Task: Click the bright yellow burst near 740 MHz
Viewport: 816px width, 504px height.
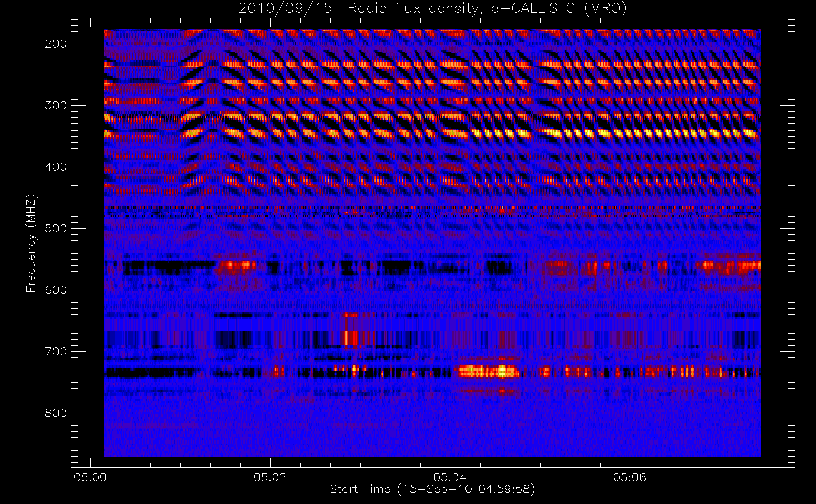Action: 487,372
